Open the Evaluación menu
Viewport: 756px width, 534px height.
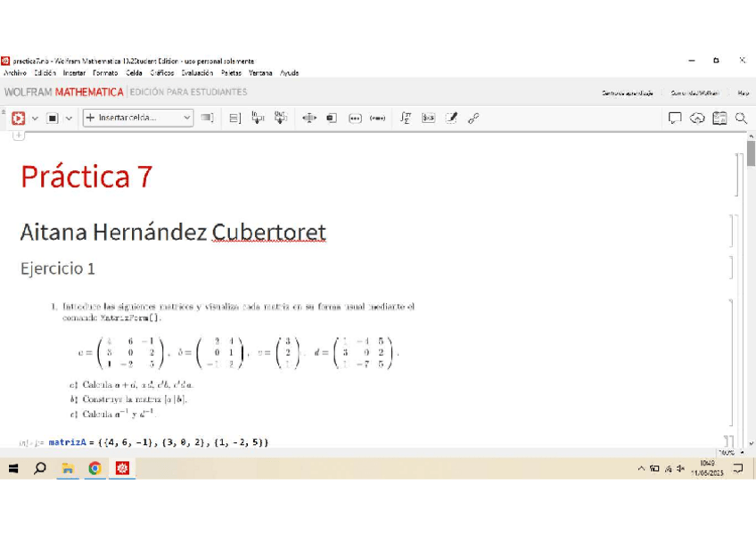tap(197, 73)
